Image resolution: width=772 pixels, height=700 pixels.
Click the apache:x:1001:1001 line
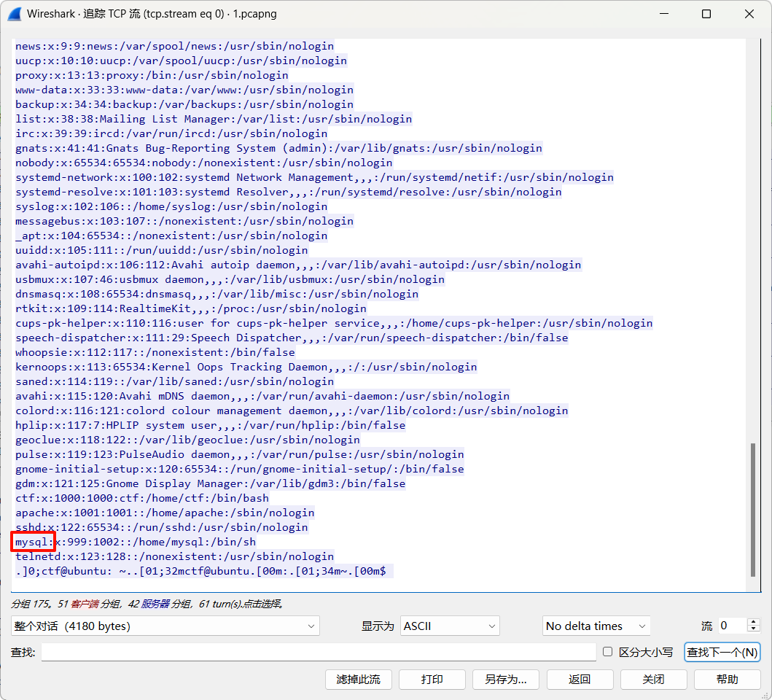tap(165, 513)
